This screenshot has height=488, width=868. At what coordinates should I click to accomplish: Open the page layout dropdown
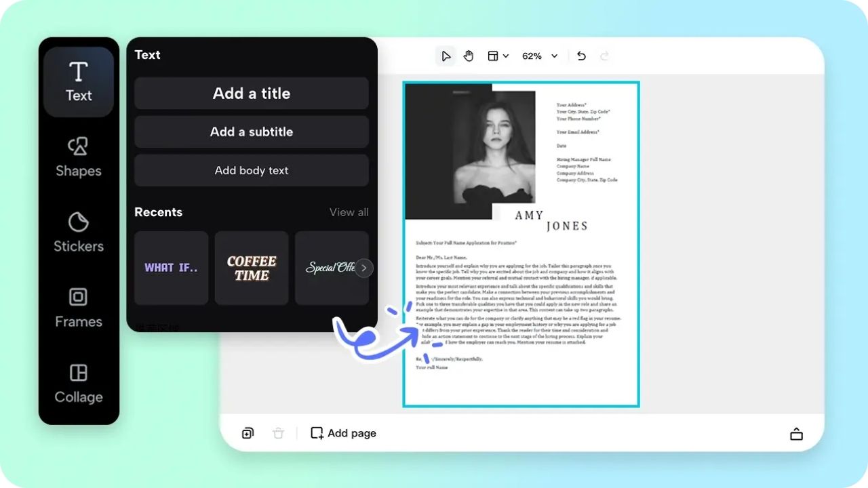coord(498,56)
